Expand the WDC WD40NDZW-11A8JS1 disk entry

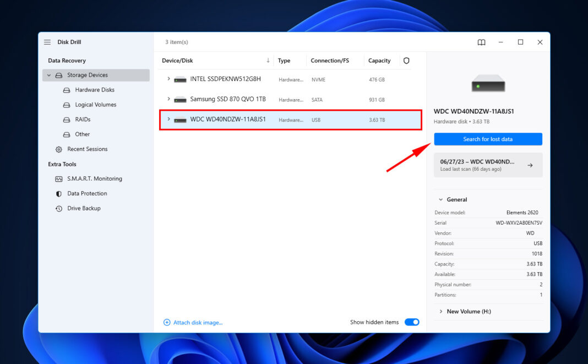pyautogui.click(x=169, y=119)
